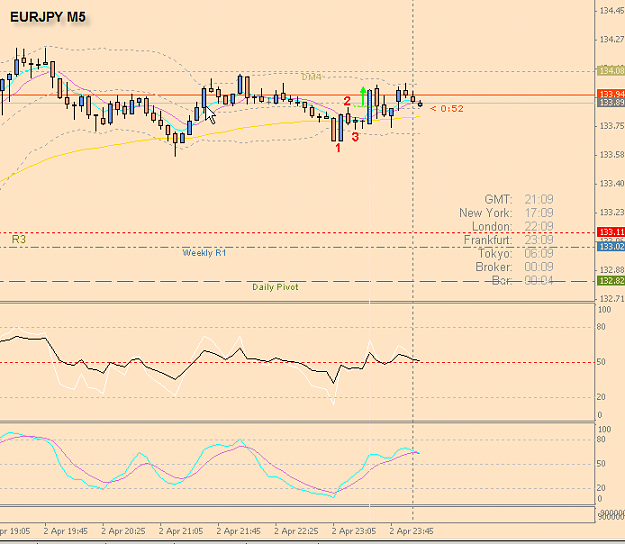Select the Frankfurt time 23:09
This screenshot has height=544, width=625.
click(x=539, y=240)
